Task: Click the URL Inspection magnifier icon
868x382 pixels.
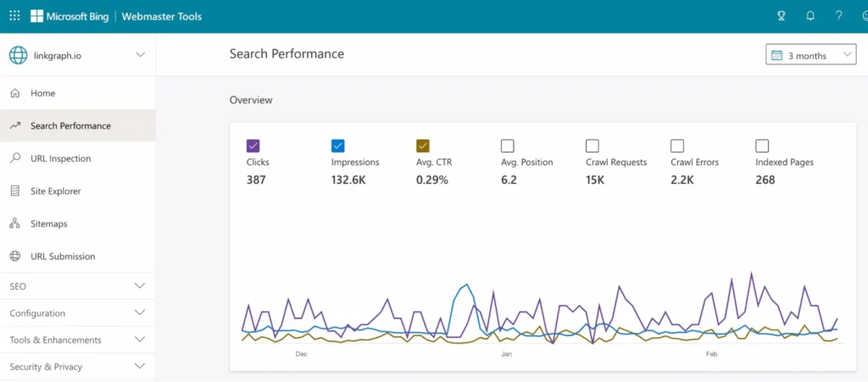Action: pyautogui.click(x=14, y=158)
